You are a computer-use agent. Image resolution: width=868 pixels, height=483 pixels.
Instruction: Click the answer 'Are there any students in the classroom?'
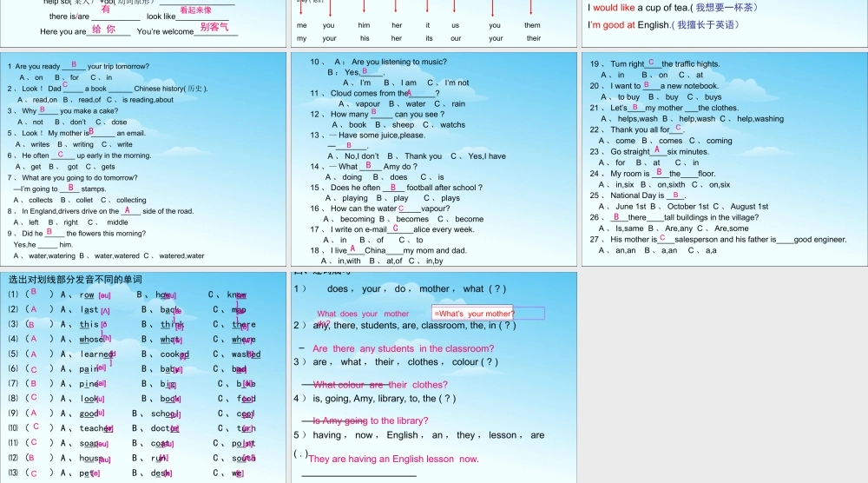point(403,348)
